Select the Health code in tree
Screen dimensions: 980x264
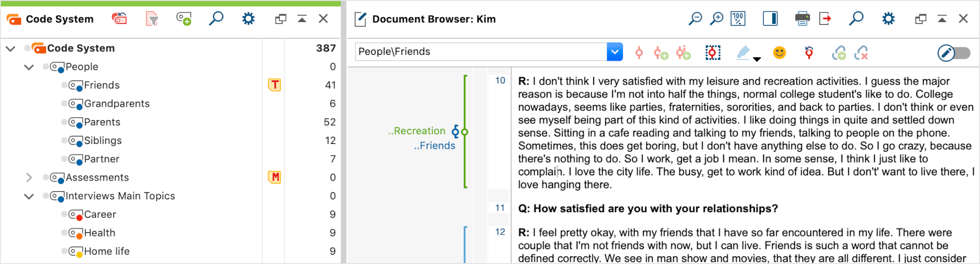pos(99,233)
